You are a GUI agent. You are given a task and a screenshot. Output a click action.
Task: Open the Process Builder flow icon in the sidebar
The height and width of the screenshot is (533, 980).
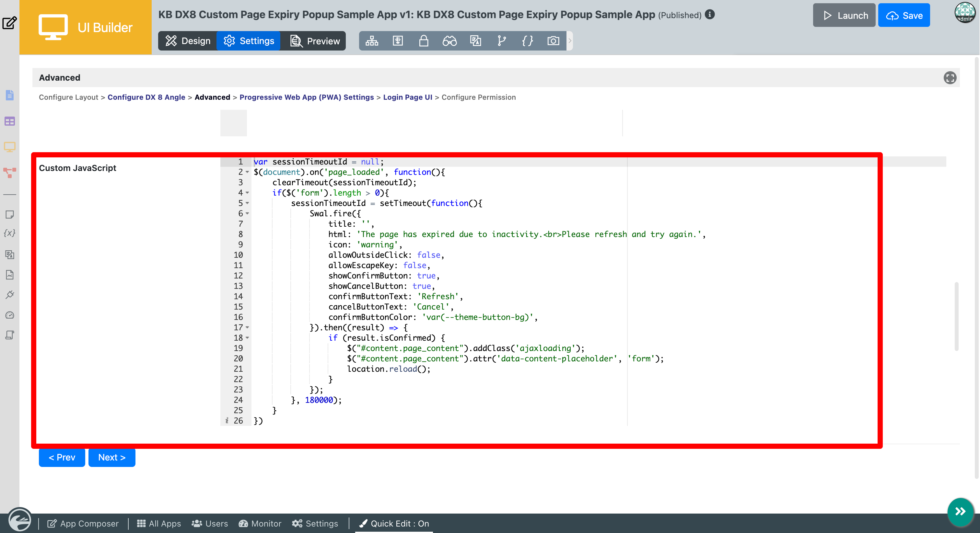[x=9, y=173]
